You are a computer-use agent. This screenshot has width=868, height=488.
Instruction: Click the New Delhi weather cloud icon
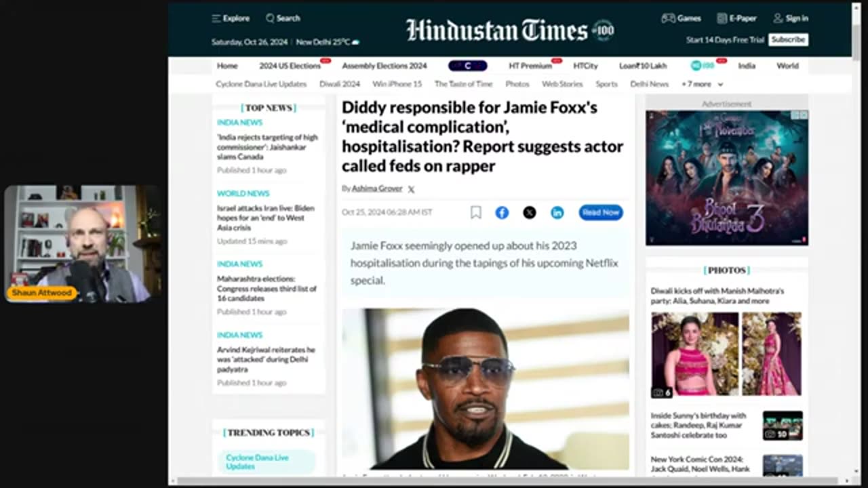355,42
